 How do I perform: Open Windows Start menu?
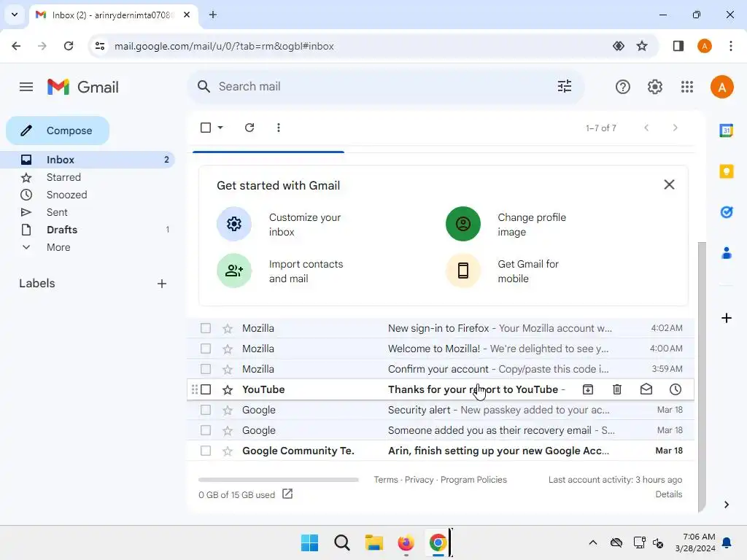tap(309, 542)
